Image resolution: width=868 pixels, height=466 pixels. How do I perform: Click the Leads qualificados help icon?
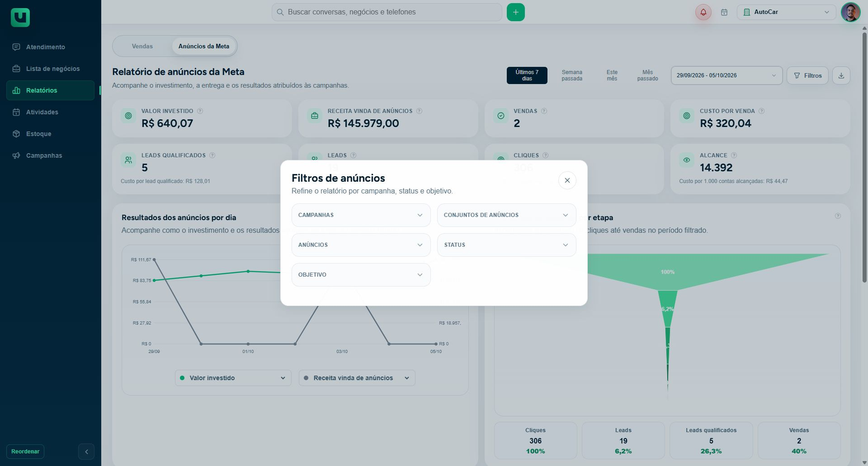[213, 156]
